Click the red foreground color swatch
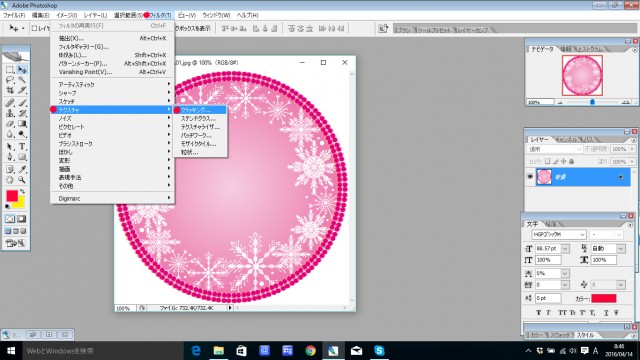The width and height of the screenshot is (640, 360). point(12,196)
